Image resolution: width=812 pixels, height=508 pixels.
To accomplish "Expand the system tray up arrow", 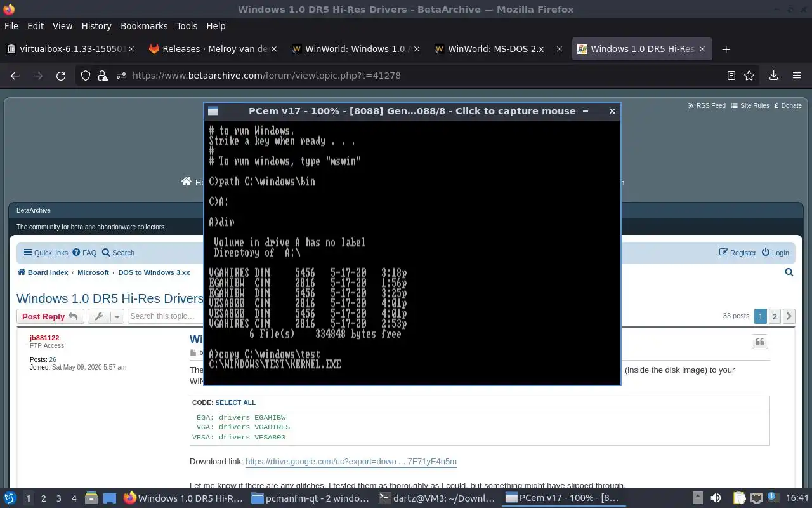I will [x=697, y=498].
